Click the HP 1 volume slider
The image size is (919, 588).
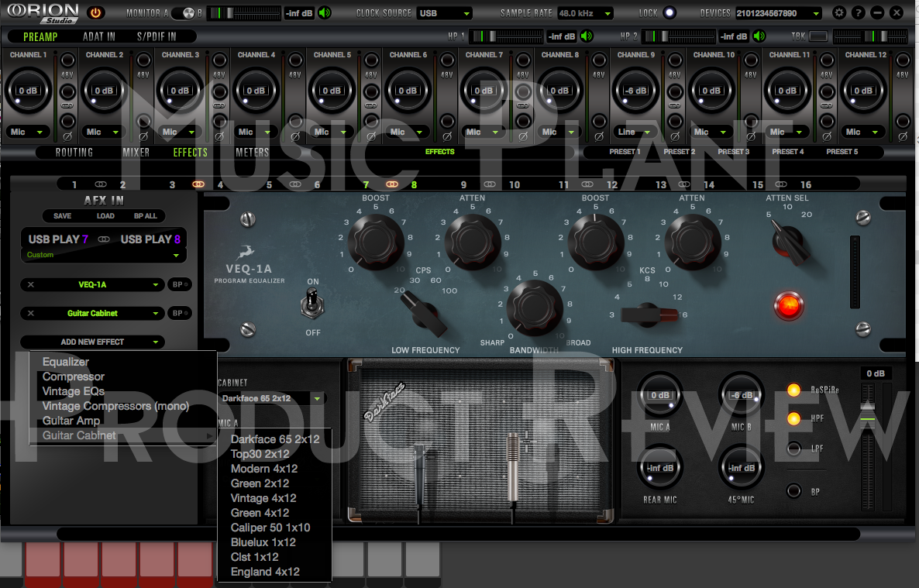click(508, 36)
